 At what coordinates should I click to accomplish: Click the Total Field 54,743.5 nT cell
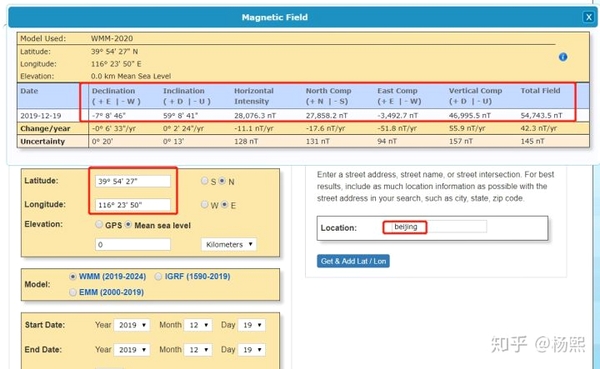coord(541,116)
